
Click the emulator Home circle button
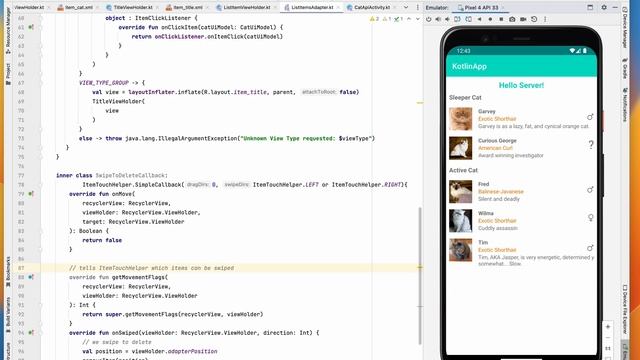pos(490,19)
